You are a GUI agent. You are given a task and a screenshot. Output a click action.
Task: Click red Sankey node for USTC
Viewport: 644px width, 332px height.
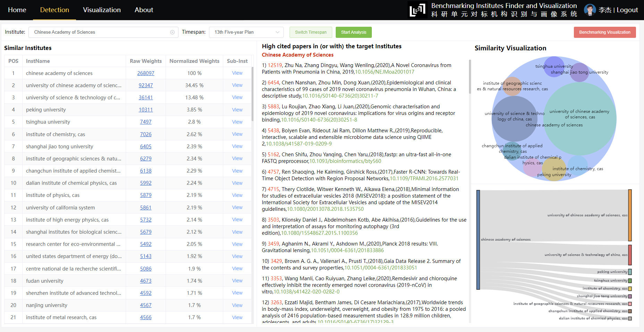coord(630,255)
